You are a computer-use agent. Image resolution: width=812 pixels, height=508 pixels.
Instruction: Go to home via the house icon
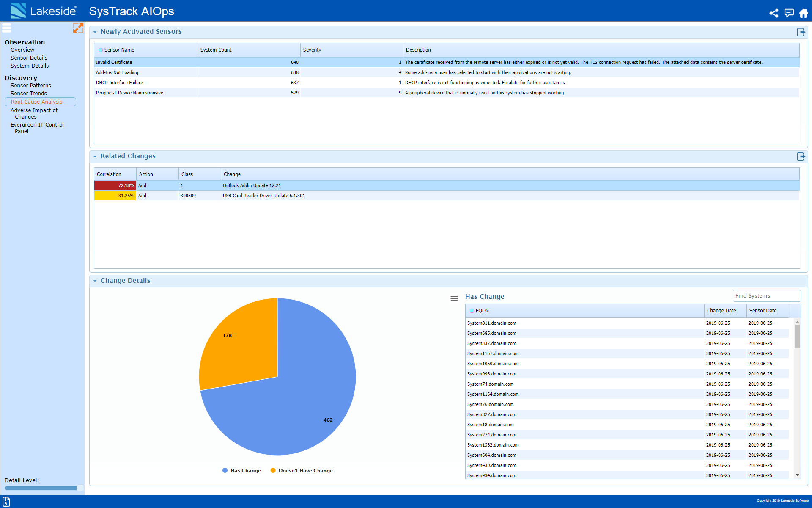click(803, 13)
